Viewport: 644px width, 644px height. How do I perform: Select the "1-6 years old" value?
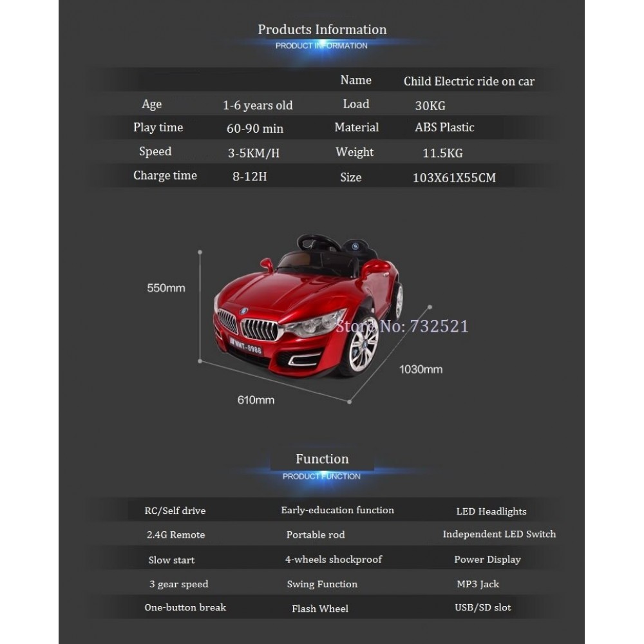pos(258,105)
